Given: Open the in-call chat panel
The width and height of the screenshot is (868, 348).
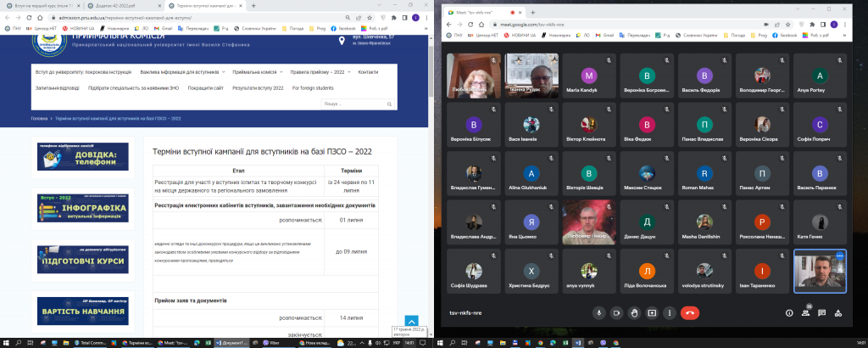Looking at the screenshot, I should tap(822, 312).
